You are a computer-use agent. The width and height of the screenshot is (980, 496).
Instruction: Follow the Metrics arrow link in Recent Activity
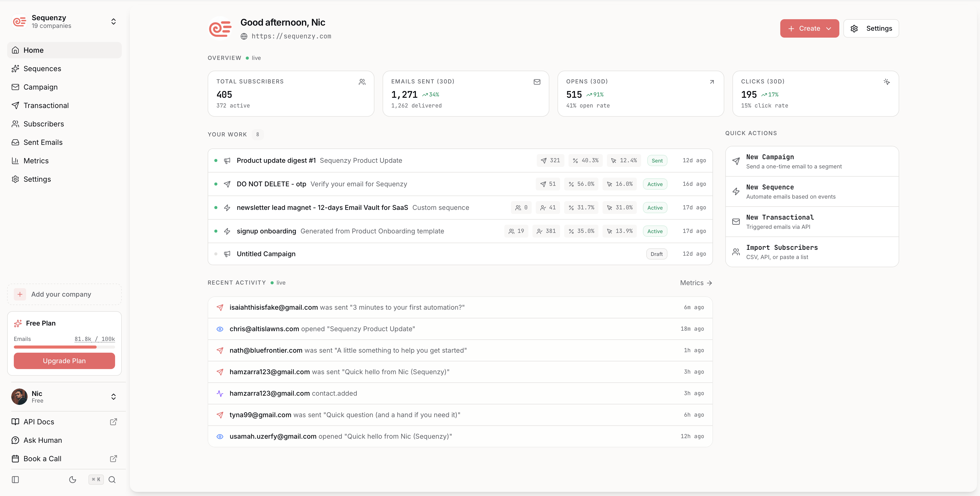696,283
